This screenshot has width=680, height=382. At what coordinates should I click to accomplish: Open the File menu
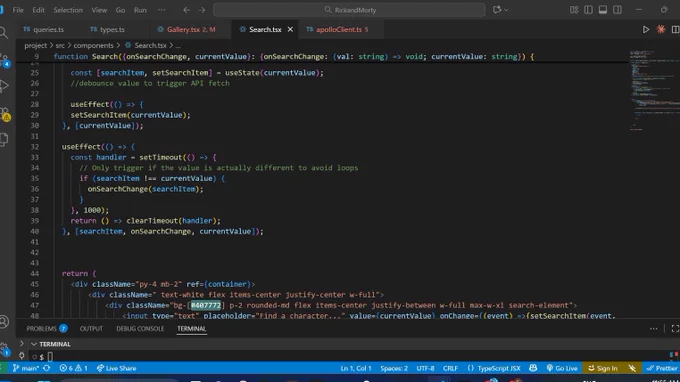tap(18, 10)
